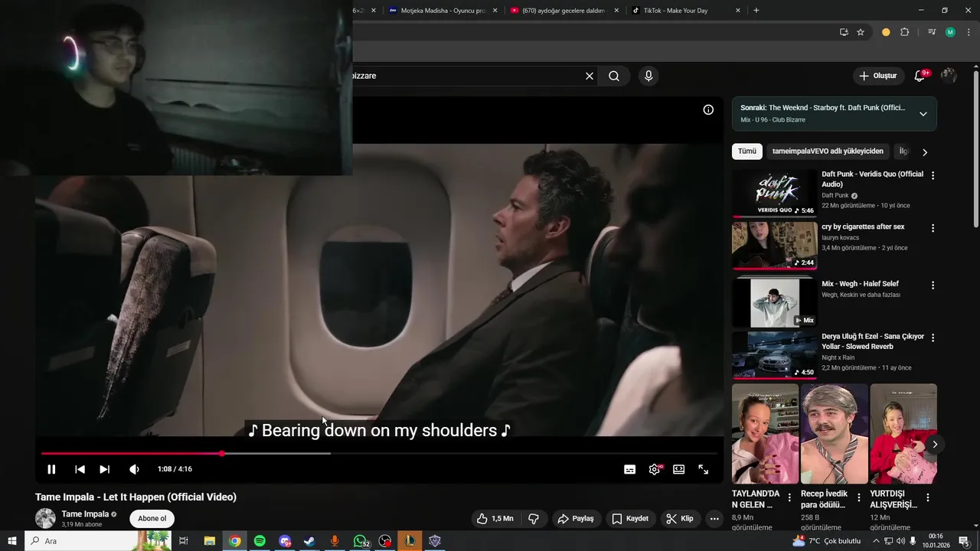The image size is (980, 551).
Task: Select the tameimpalaVEVO adlı yükleyiciden chip
Action: coord(828,152)
